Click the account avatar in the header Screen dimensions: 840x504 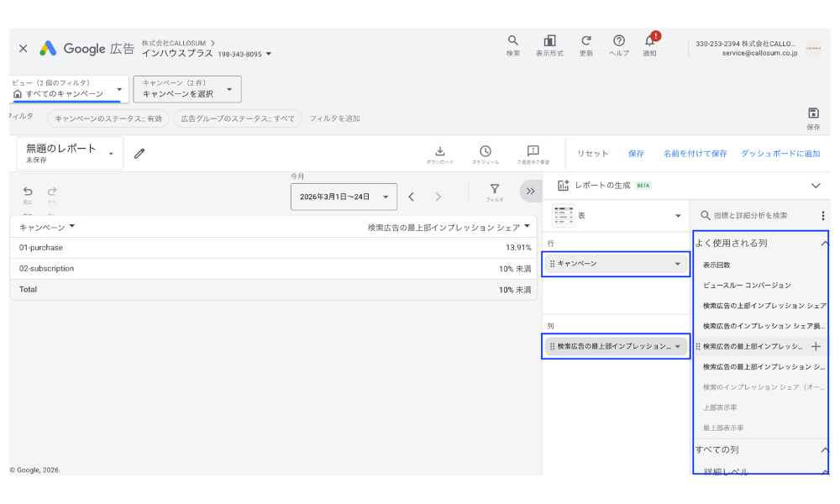click(813, 48)
